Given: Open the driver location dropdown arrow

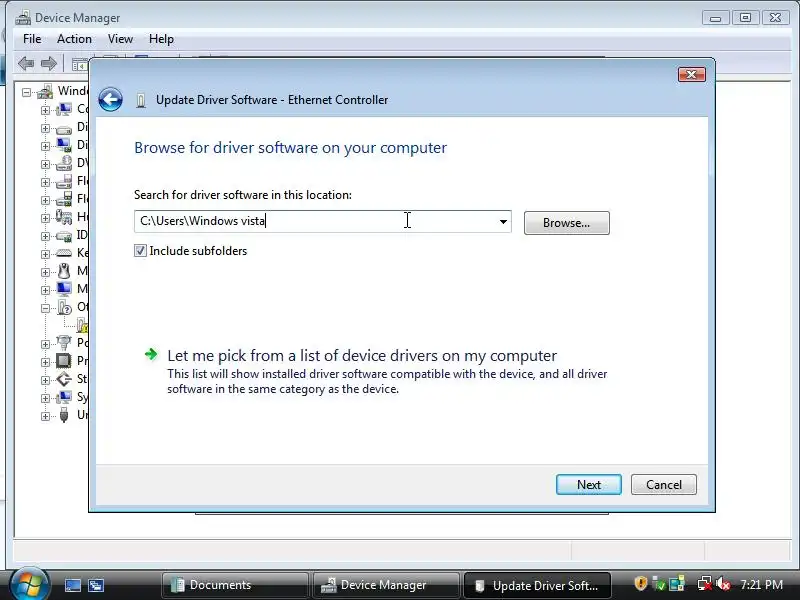Looking at the screenshot, I should click(503, 221).
